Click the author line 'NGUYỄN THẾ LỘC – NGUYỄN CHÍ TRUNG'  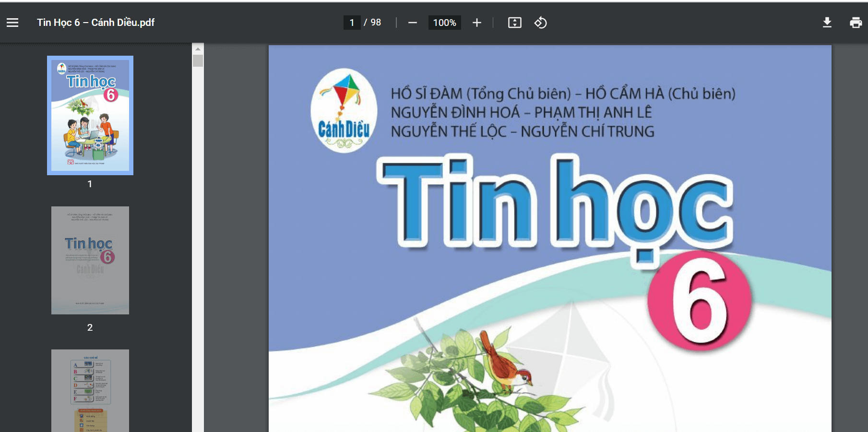point(523,132)
